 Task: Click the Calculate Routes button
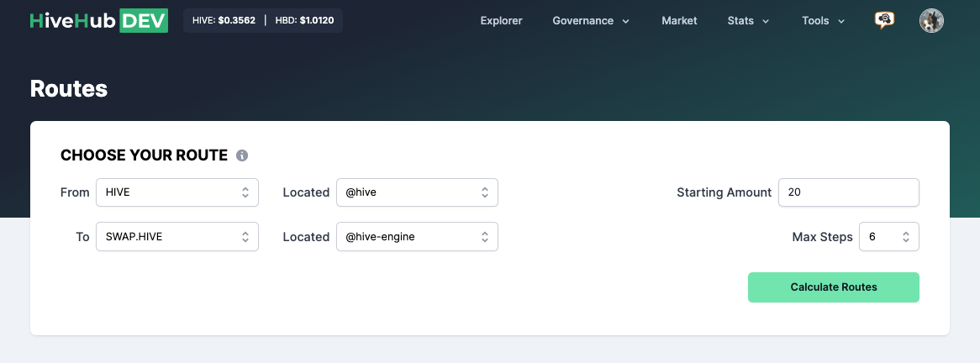(834, 287)
